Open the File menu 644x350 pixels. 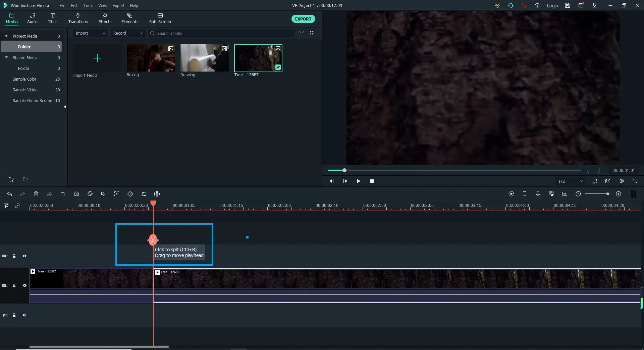point(62,5)
